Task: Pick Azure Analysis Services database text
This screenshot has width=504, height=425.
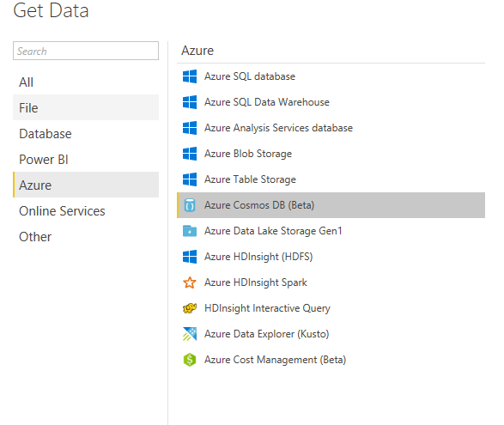Action: tap(278, 128)
